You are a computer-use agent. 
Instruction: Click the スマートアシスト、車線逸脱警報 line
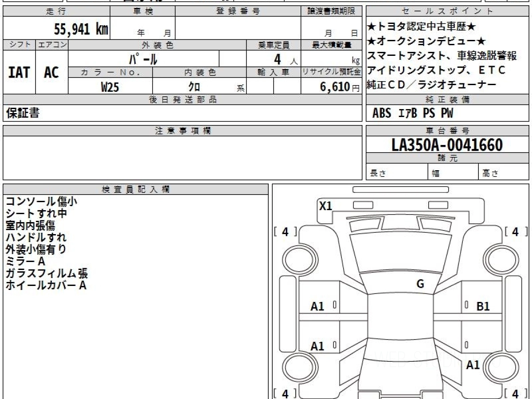(442, 56)
